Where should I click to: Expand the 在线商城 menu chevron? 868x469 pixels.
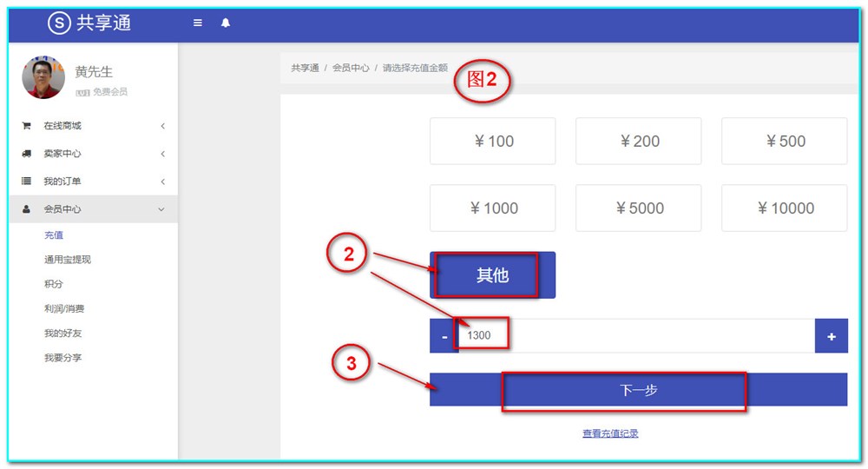click(162, 126)
